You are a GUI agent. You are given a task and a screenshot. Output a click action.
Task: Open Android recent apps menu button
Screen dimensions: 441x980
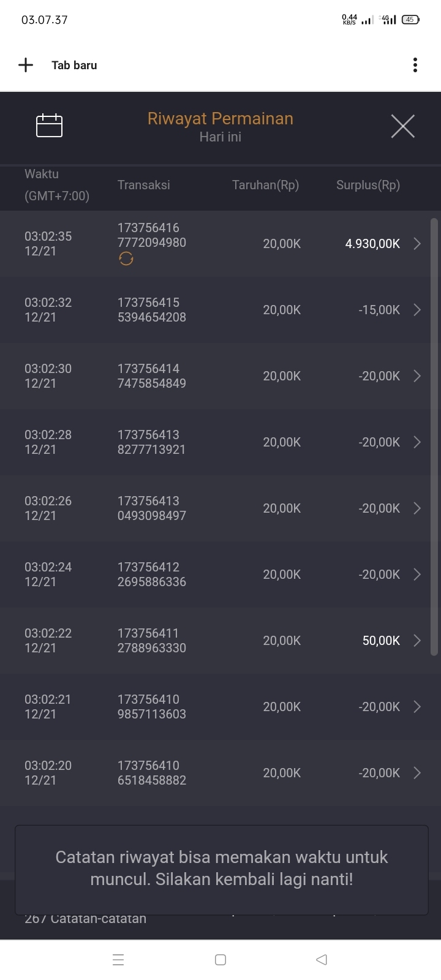[118, 960]
